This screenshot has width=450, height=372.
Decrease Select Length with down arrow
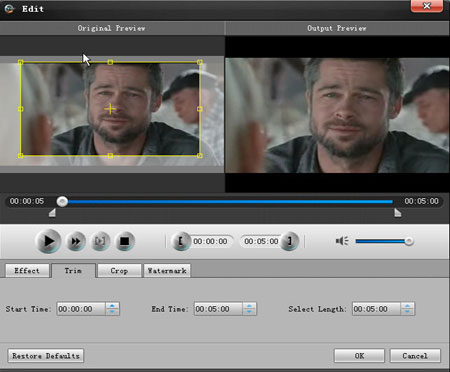[407, 312]
